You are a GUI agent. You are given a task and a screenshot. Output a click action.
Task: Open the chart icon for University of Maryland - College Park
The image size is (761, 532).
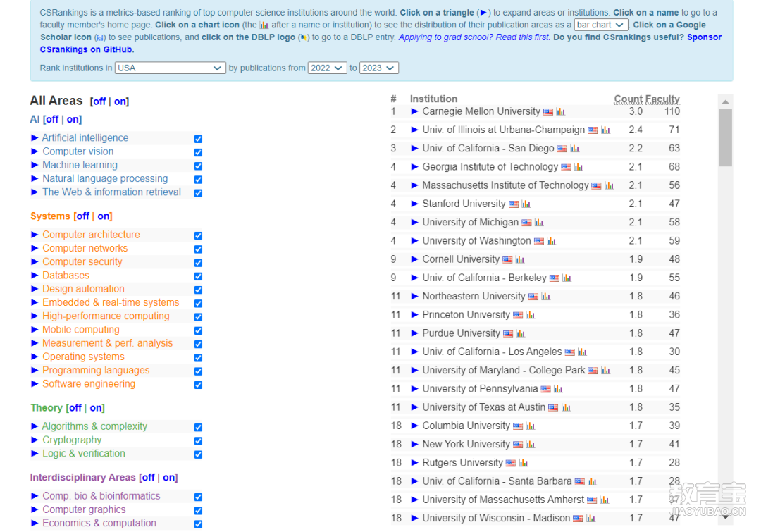605,371
